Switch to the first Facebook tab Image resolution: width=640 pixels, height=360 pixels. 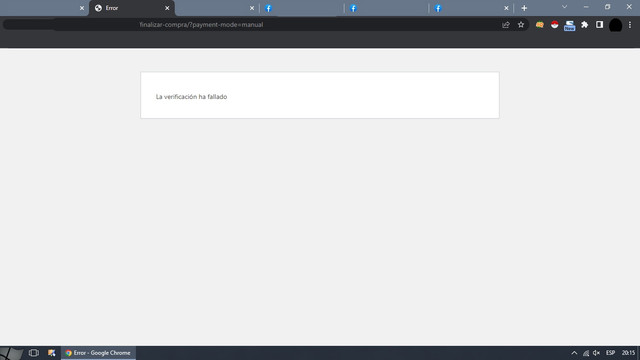pyautogui.click(x=301, y=8)
